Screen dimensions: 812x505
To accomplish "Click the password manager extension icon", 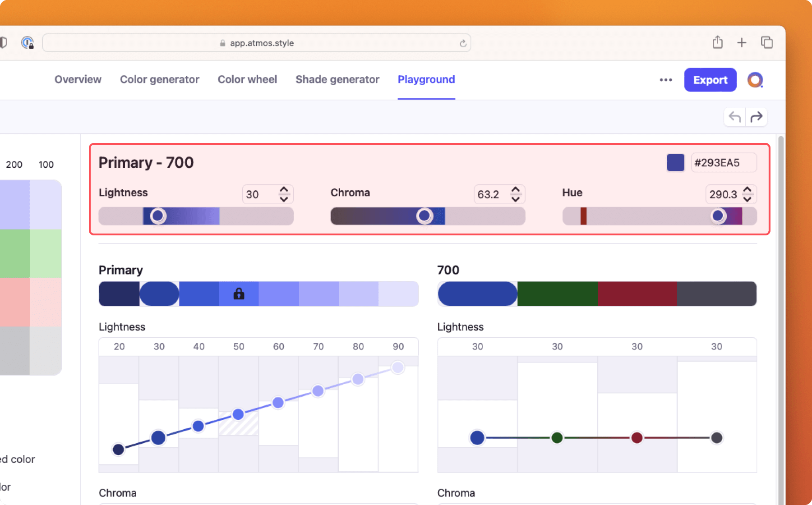I will coord(28,42).
